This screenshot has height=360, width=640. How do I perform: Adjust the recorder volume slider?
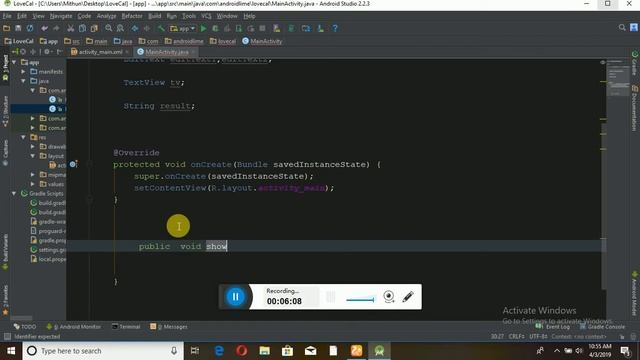(360, 300)
